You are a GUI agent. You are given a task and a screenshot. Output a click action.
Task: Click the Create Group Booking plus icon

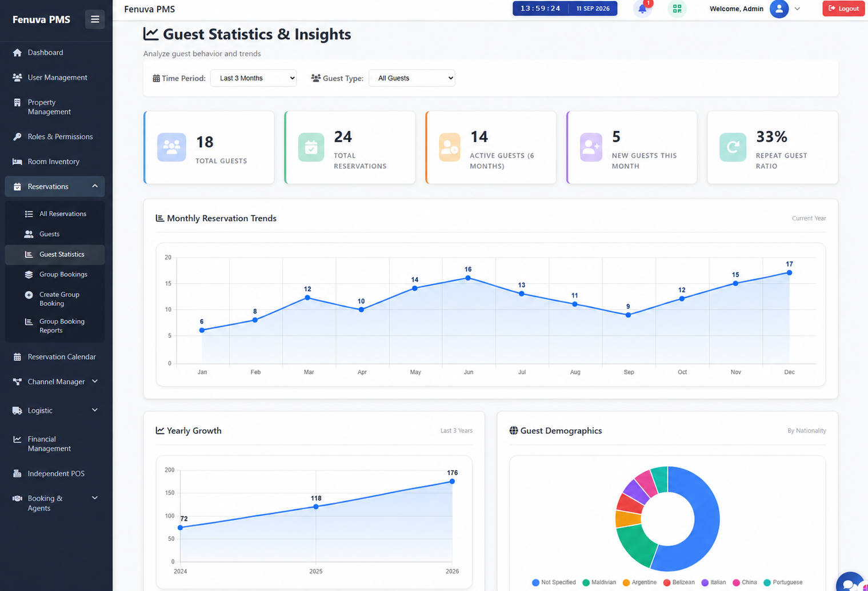click(x=29, y=295)
